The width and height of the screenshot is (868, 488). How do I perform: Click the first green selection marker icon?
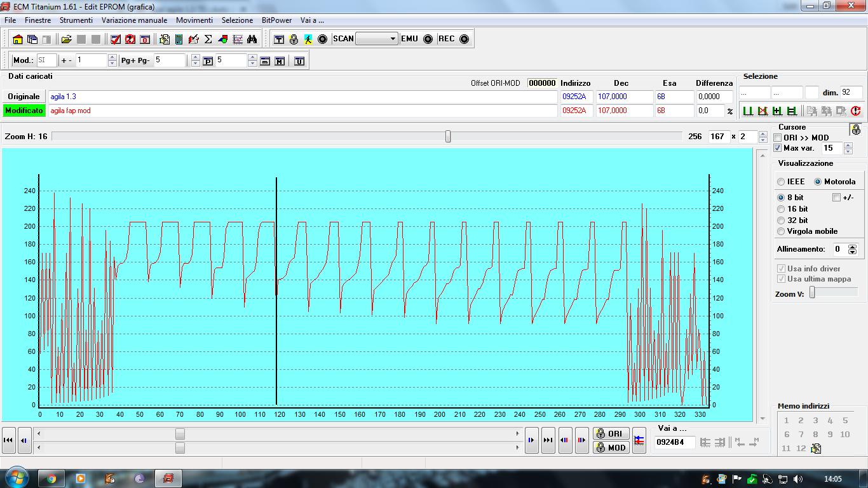click(x=747, y=111)
